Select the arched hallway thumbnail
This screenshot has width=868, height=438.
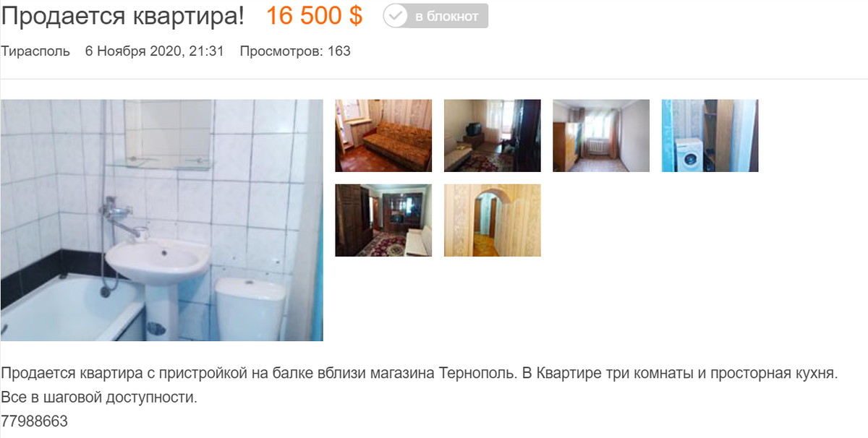pyautogui.click(x=493, y=220)
